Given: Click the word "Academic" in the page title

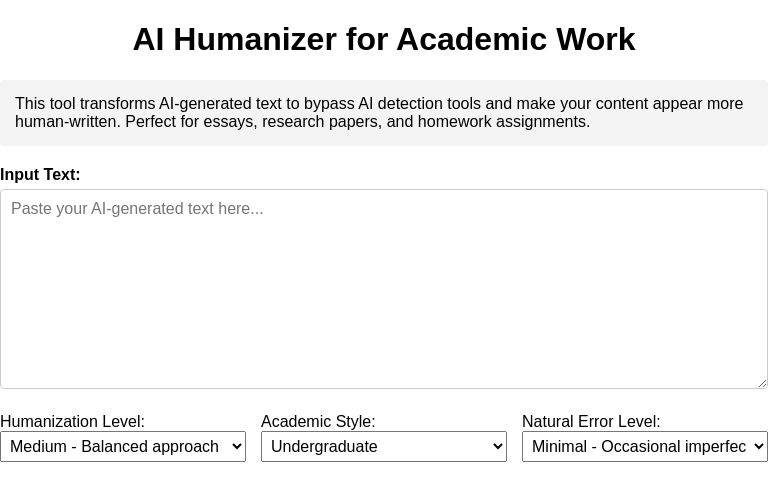Looking at the screenshot, I should [460, 39].
